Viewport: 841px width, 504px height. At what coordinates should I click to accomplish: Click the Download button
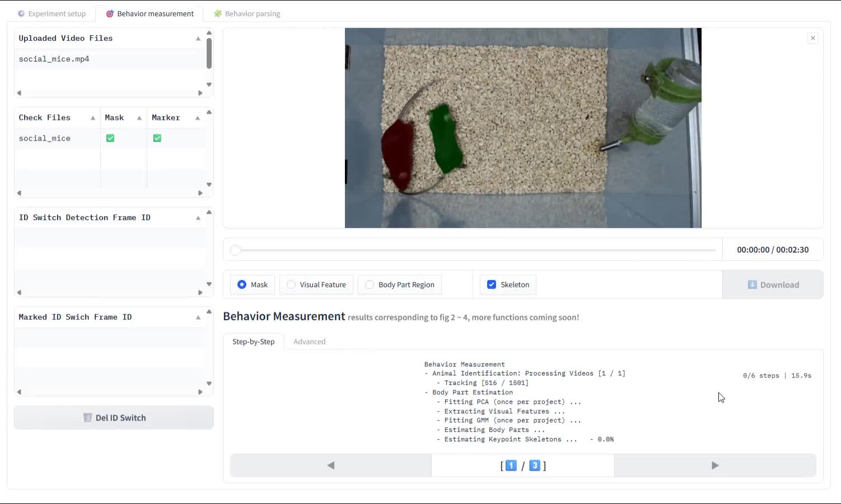773,284
